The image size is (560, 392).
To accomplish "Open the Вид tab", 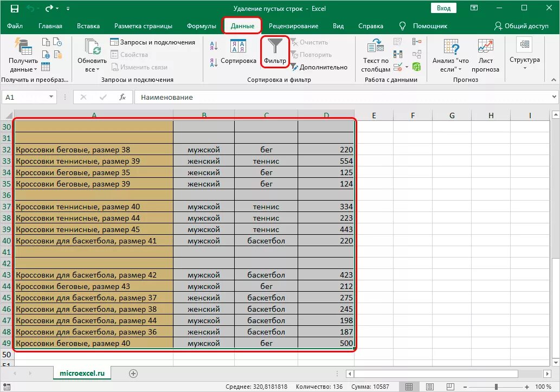I will [338, 26].
